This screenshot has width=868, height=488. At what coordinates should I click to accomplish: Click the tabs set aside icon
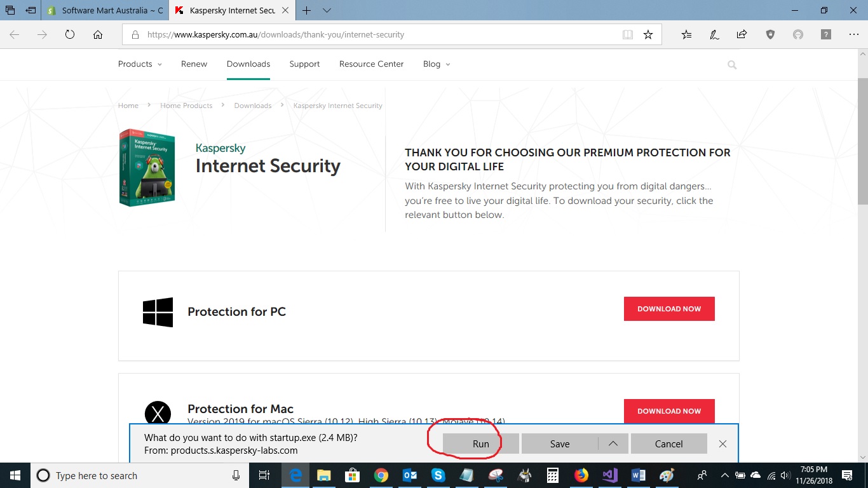point(10,10)
